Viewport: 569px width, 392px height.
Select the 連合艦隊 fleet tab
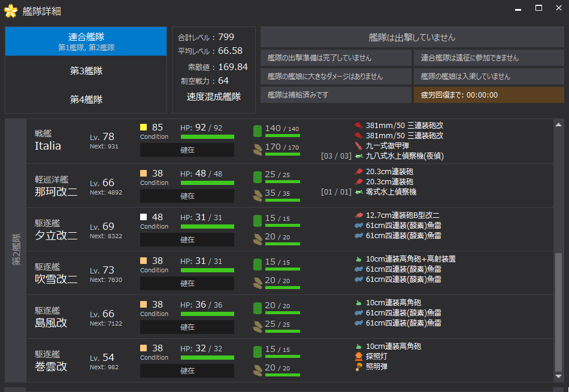coord(86,41)
